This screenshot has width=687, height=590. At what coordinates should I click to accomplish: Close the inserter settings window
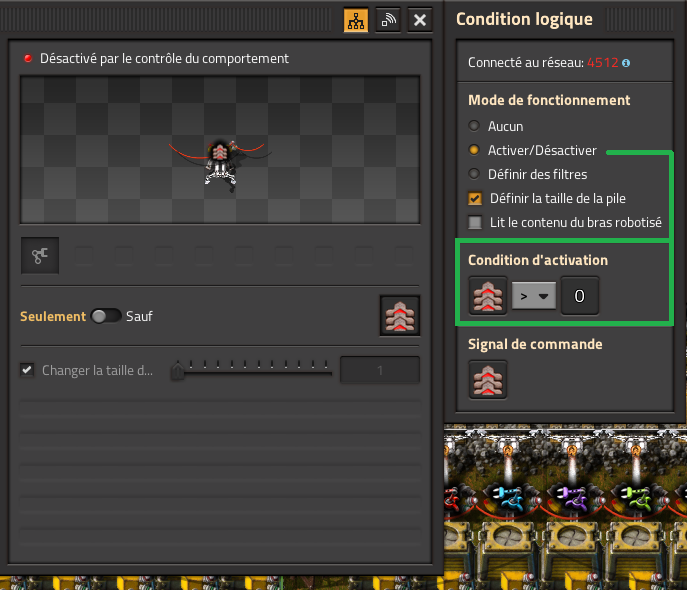coord(420,20)
